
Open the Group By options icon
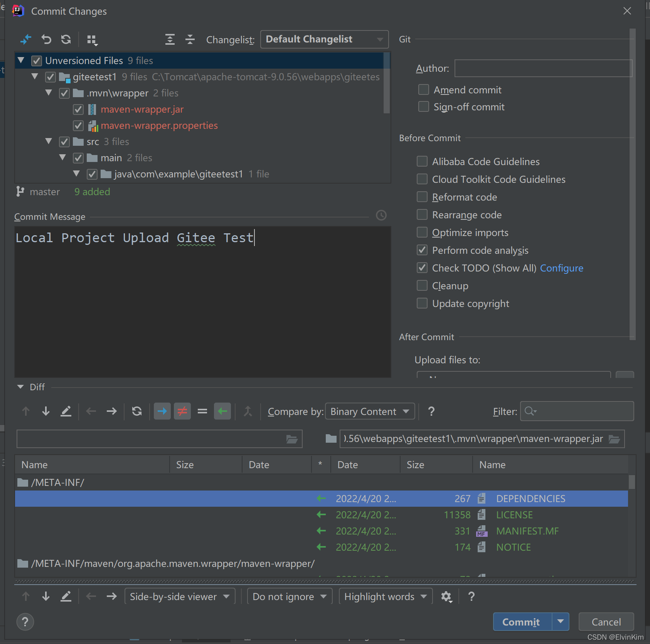point(92,39)
